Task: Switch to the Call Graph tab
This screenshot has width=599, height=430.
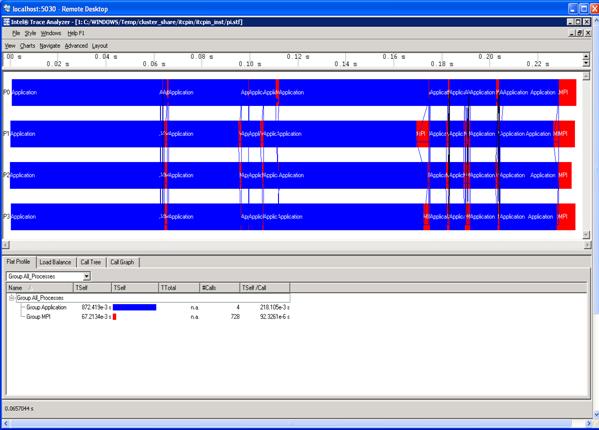Action: click(x=122, y=262)
